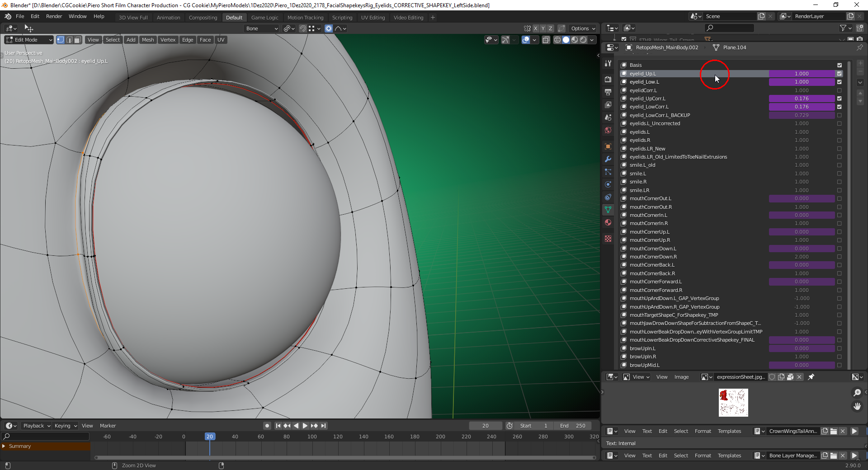Open the Edit Mode selector dropdown

point(27,39)
